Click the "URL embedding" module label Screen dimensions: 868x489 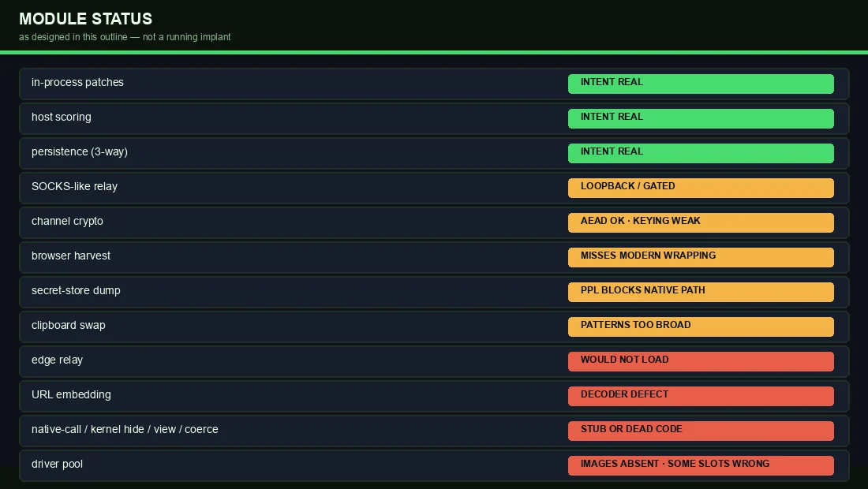[x=71, y=395]
